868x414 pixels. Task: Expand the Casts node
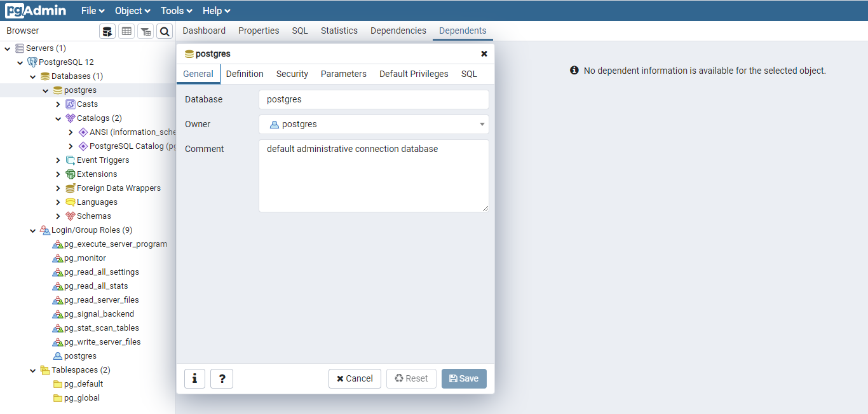[x=58, y=104]
